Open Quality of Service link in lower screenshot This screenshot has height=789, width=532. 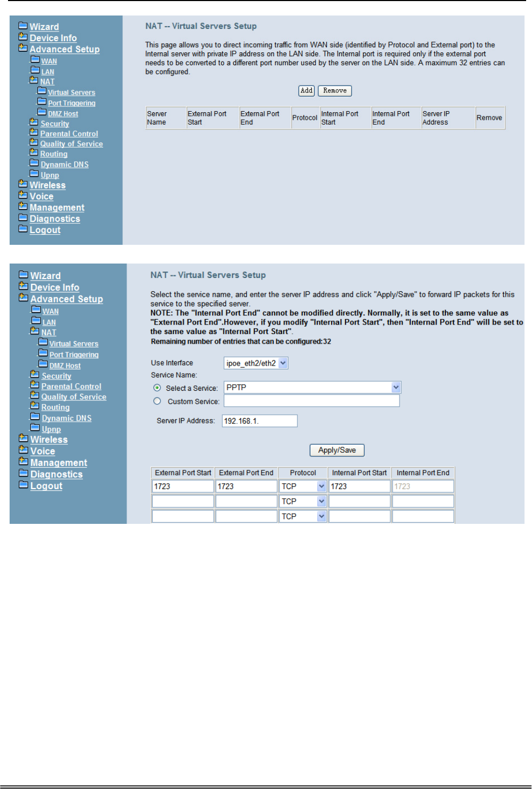pos(74,397)
